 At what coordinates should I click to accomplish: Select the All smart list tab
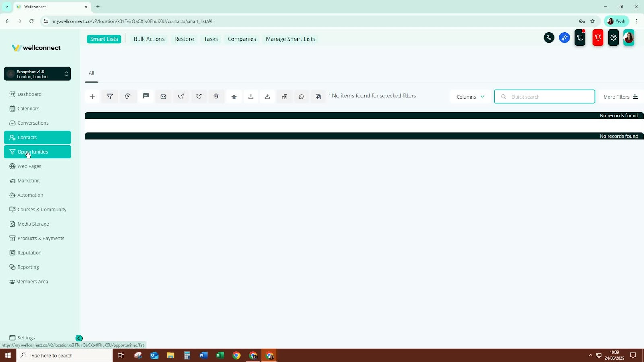(91, 73)
